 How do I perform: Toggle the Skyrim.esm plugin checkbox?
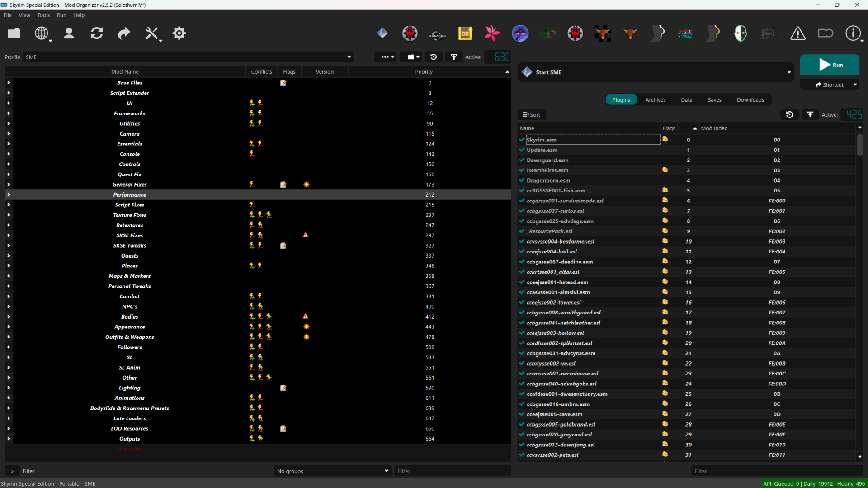click(x=522, y=140)
